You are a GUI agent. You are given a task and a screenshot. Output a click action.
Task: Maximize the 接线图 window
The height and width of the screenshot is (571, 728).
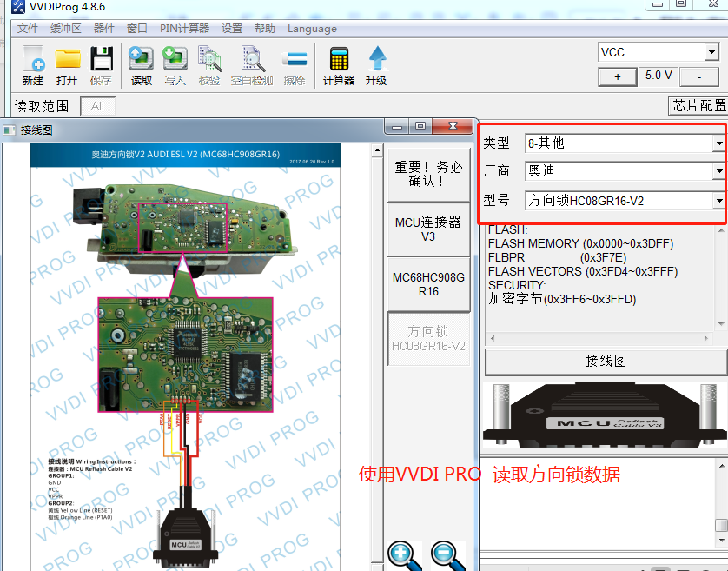pos(420,126)
